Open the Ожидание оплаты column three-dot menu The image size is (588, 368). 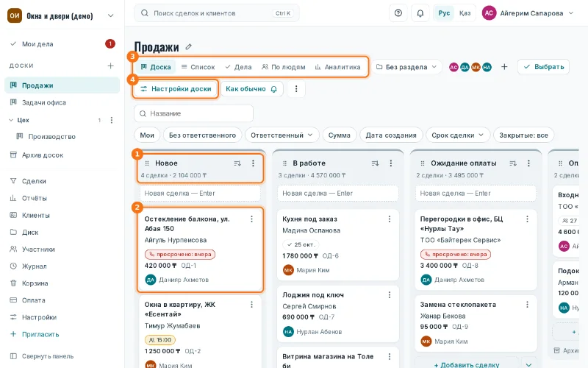[528, 163]
